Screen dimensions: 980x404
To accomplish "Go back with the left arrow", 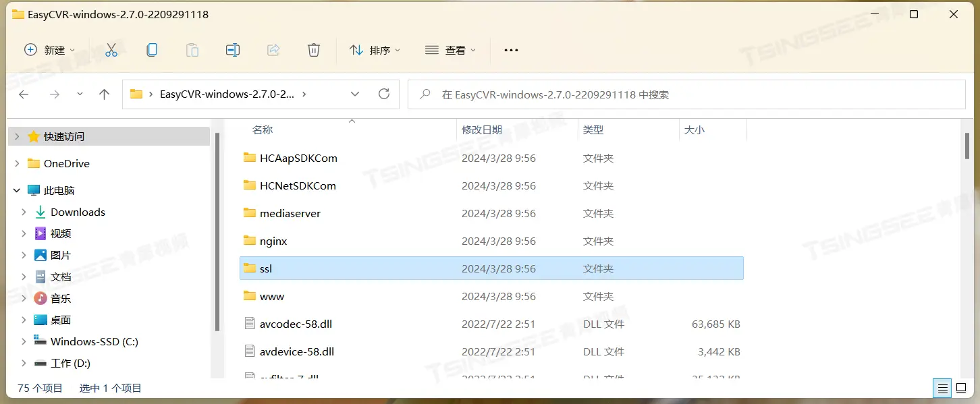I will click(x=24, y=94).
